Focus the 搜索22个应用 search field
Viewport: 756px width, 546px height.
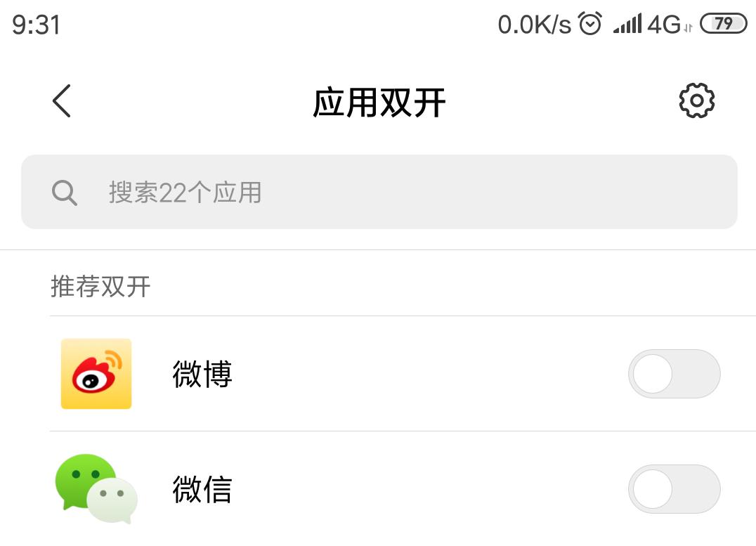[379, 192]
